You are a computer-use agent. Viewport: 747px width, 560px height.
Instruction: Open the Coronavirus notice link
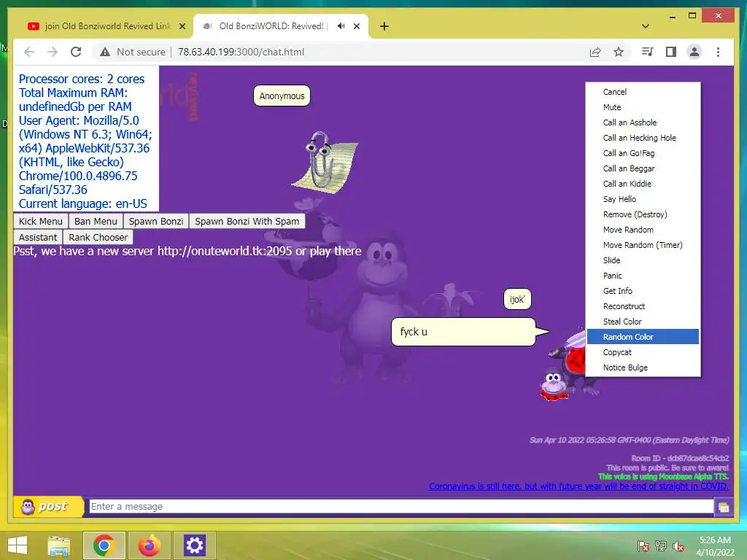578,486
